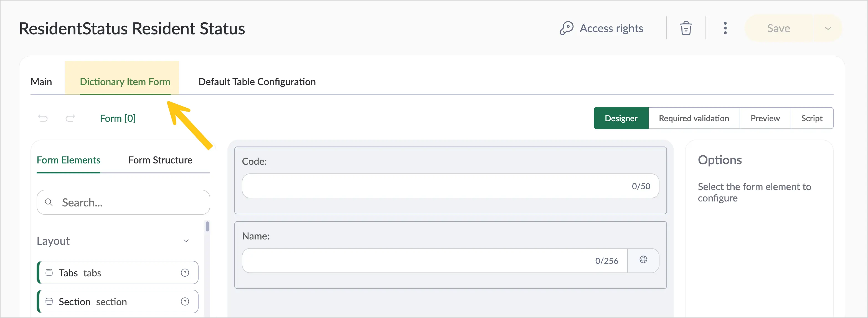Switch to Preview mode

coord(765,118)
